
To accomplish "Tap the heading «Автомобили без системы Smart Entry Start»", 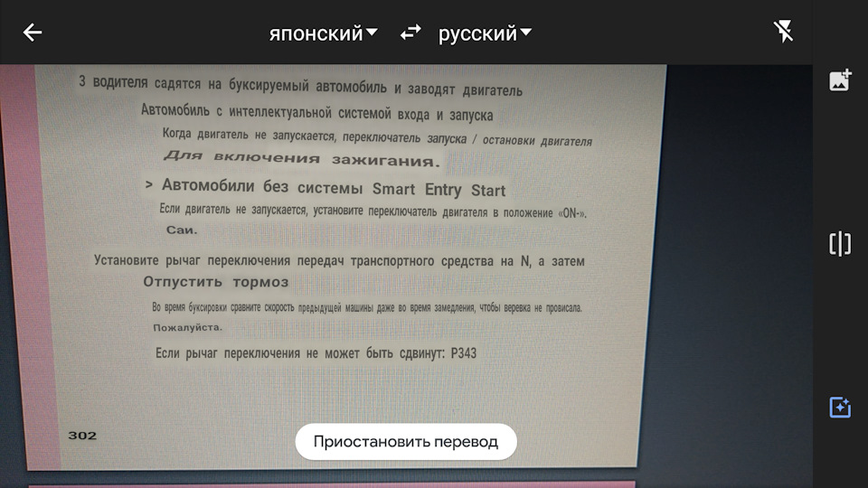I will pos(333,189).
